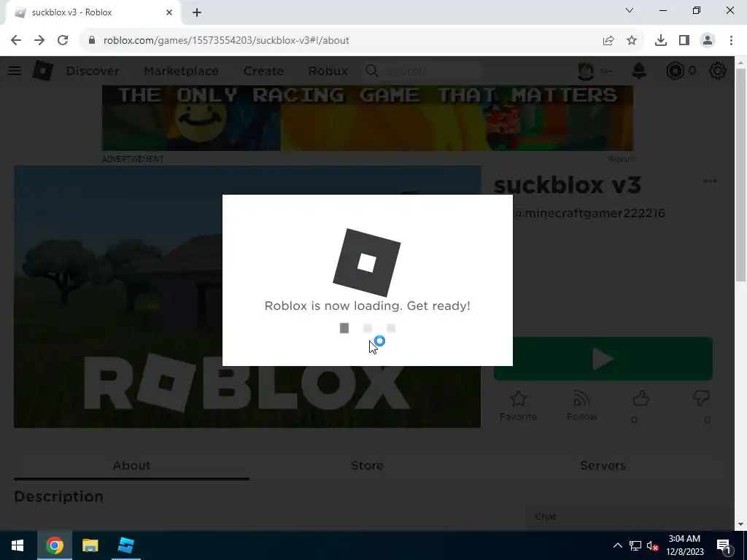Open the taskbar clock and date
The image size is (747, 560).
pyautogui.click(x=684, y=545)
